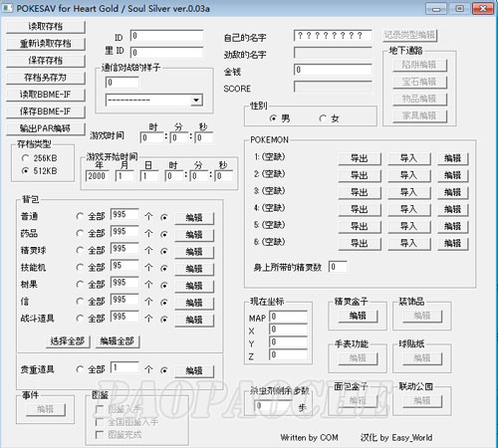The width and height of the screenshot is (498, 448).
Task: Open the 通信对战的样子 dropdown list
Action: pyautogui.click(x=196, y=101)
